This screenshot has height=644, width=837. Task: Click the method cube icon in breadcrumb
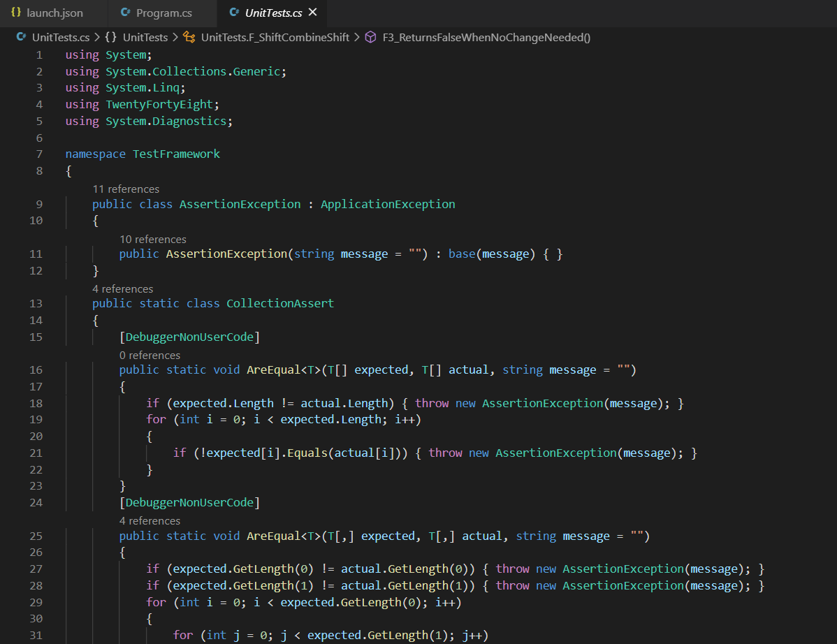tap(370, 37)
